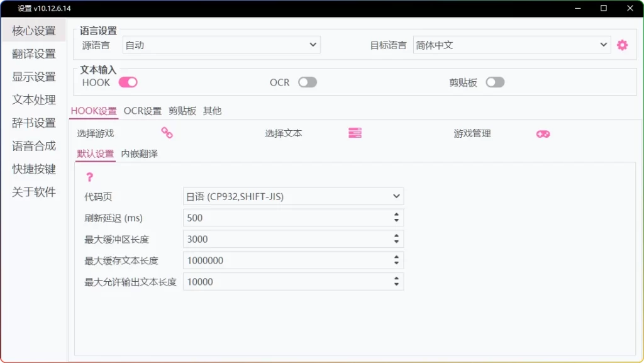Enable the OCR toggle

click(308, 82)
